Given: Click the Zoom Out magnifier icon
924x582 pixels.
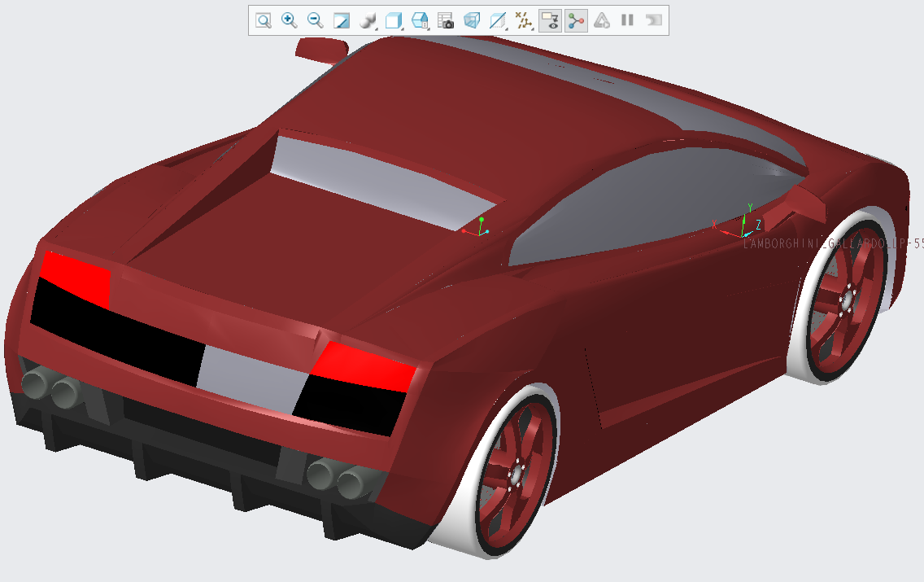Looking at the screenshot, I should (x=316, y=20).
